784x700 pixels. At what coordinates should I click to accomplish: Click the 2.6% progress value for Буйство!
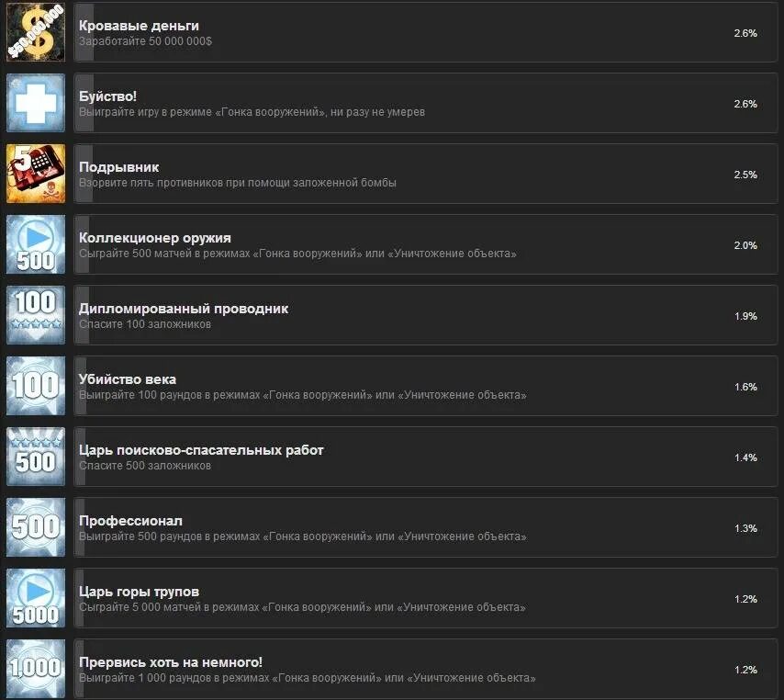pos(745,104)
